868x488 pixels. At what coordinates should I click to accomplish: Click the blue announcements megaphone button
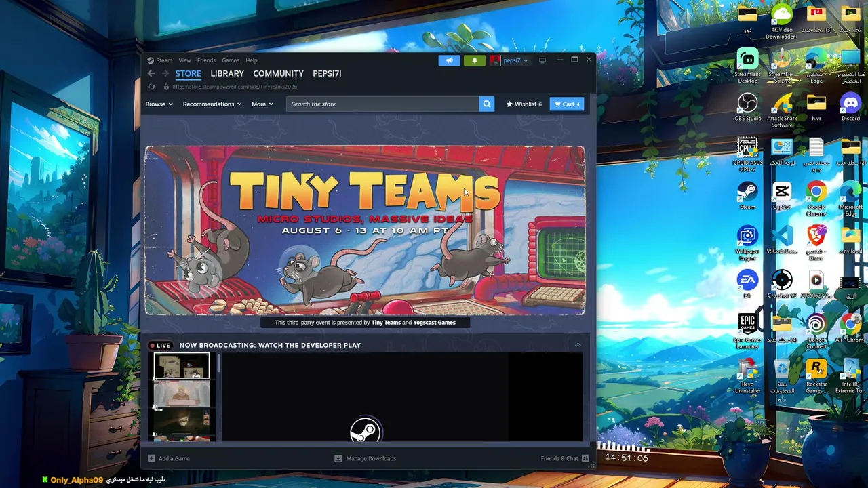[x=449, y=60]
